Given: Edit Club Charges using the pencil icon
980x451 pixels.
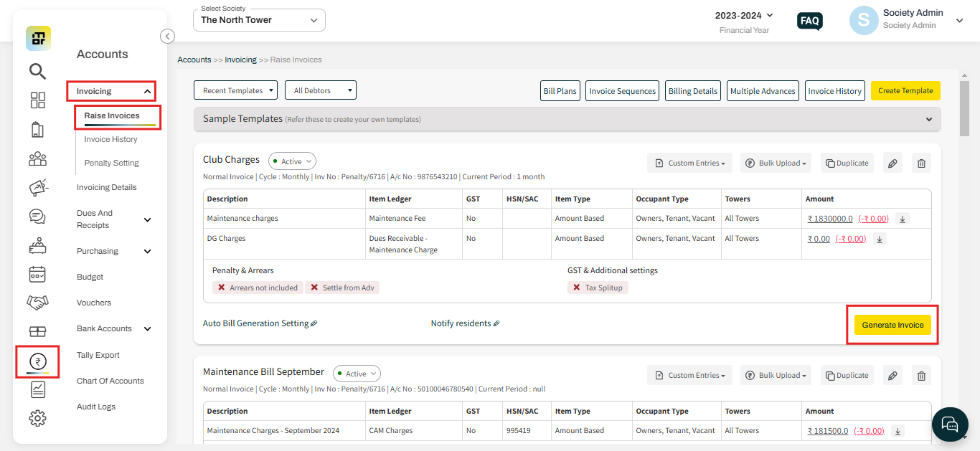Looking at the screenshot, I should coord(892,163).
